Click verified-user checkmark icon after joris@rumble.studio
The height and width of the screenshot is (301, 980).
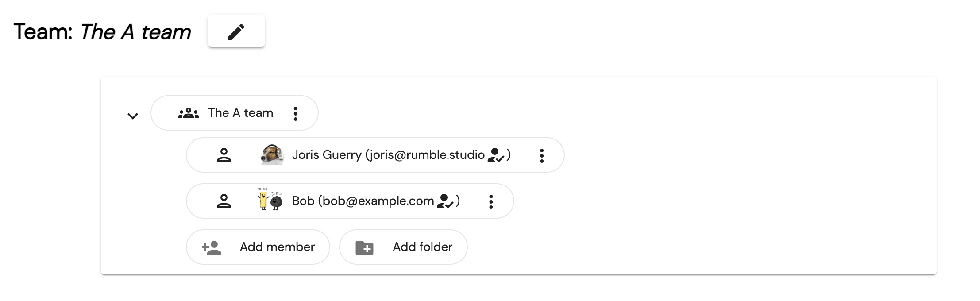[x=496, y=155]
